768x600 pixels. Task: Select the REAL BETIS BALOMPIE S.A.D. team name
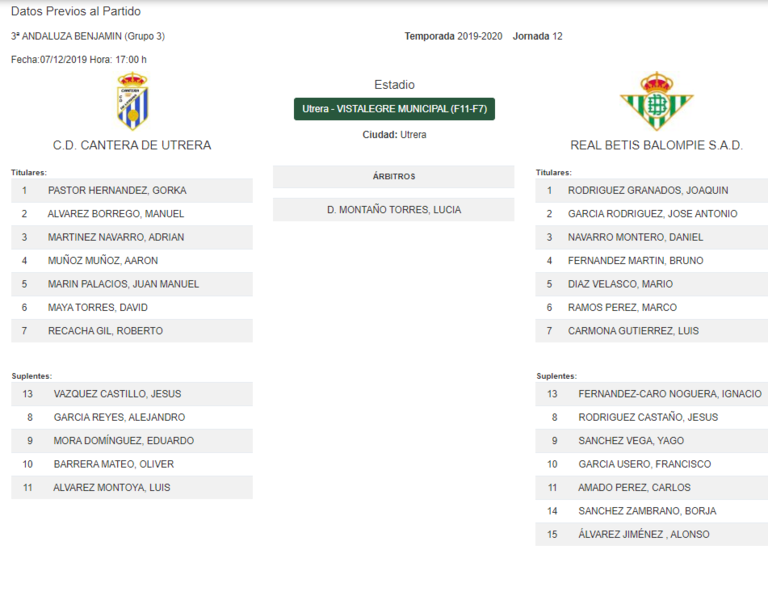[x=656, y=145]
